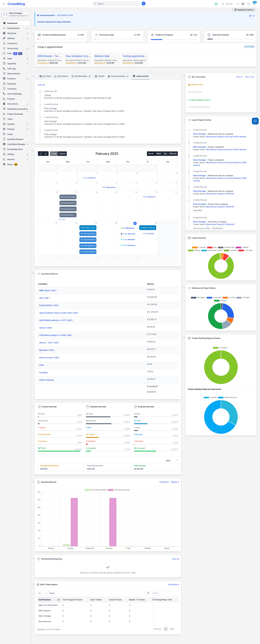Open Knowledge Base in the sidebar

pos(15,149)
